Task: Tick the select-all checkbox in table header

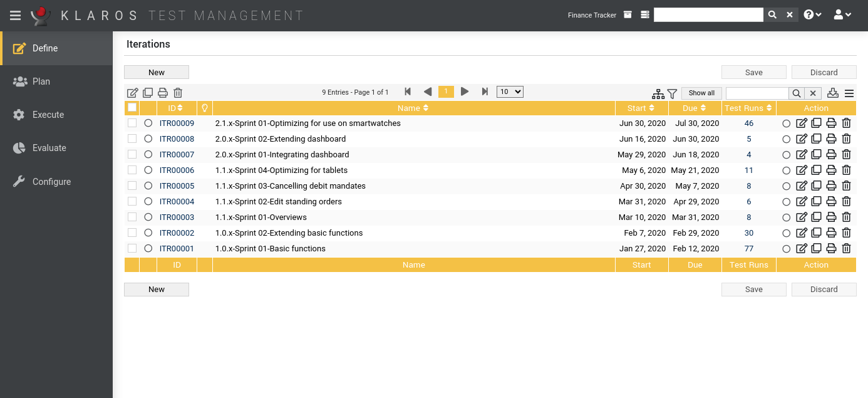Action: point(132,108)
